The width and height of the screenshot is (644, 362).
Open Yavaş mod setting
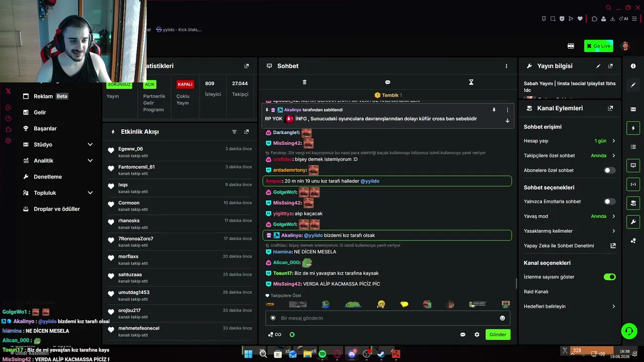(570, 216)
